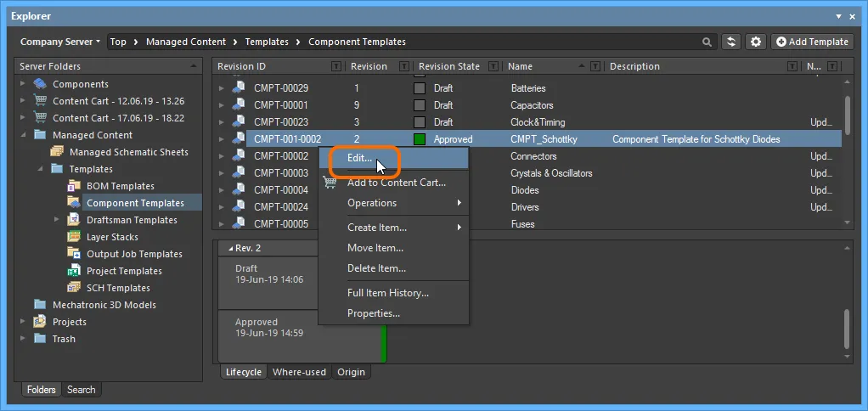The width and height of the screenshot is (868, 411).
Task: Click the SCH Templates folder icon
Action: pos(74,288)
